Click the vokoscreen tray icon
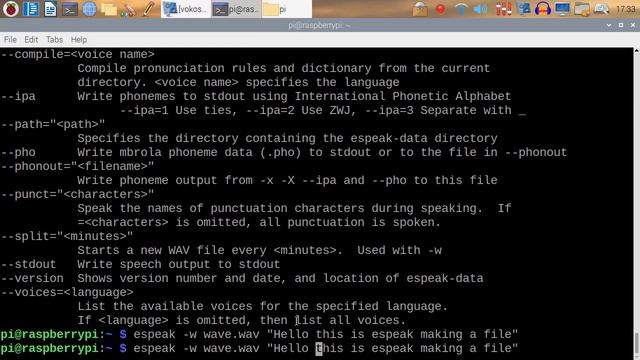Screen dimensions: 640x360 [x=523, y=9]
